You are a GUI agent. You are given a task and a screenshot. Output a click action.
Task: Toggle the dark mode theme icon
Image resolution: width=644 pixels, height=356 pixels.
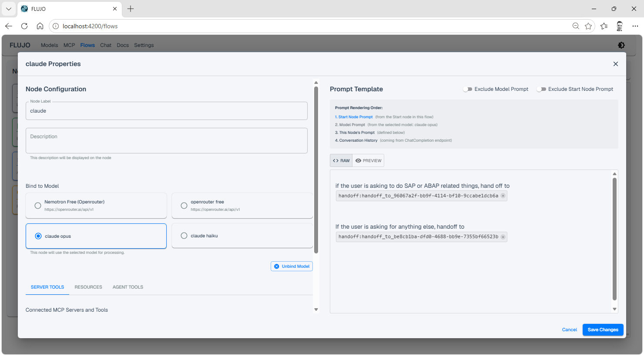coord(621,45)
